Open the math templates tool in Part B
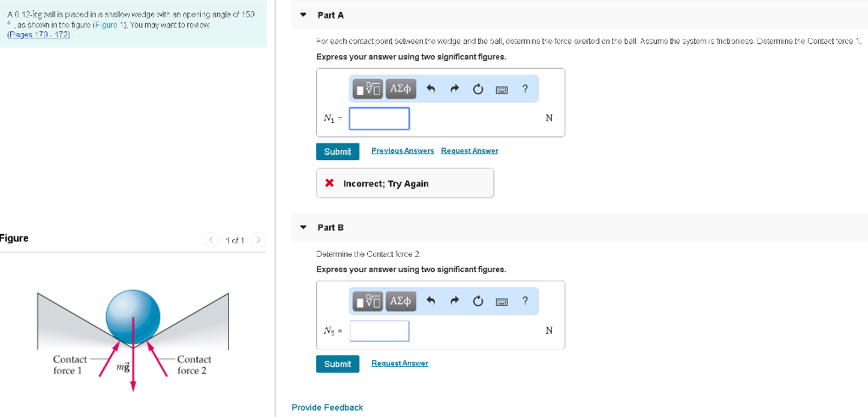Image resolution: width=868 pixels, height=417 pixels. click(x=368, y=301)
